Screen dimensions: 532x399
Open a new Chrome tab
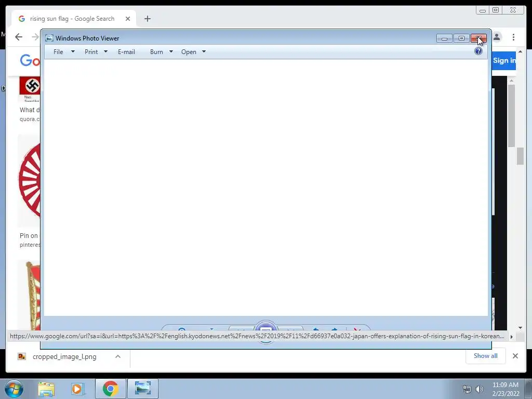(x=147, y=19)
